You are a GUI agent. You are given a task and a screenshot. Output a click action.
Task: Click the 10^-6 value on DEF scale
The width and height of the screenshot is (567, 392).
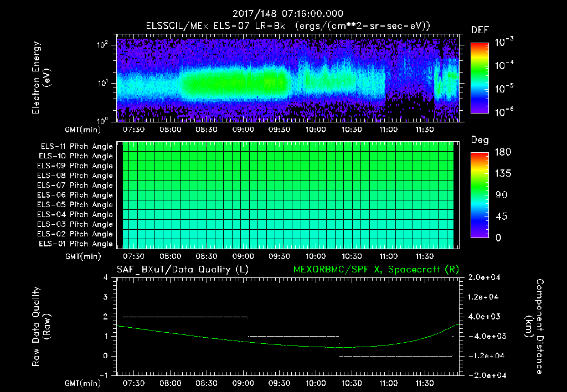tap(504, 112)
